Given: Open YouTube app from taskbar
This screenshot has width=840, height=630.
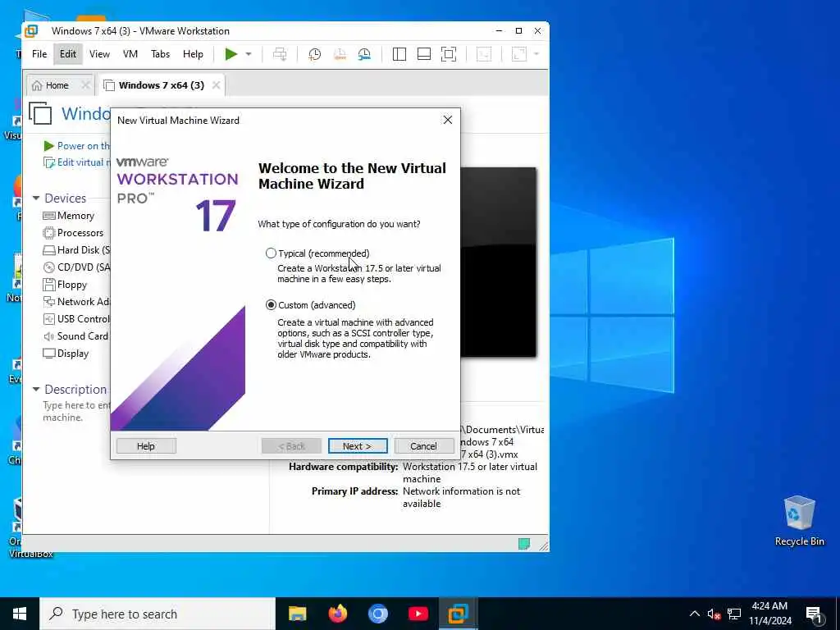Looking at the screenshot, I should [418, 614].
